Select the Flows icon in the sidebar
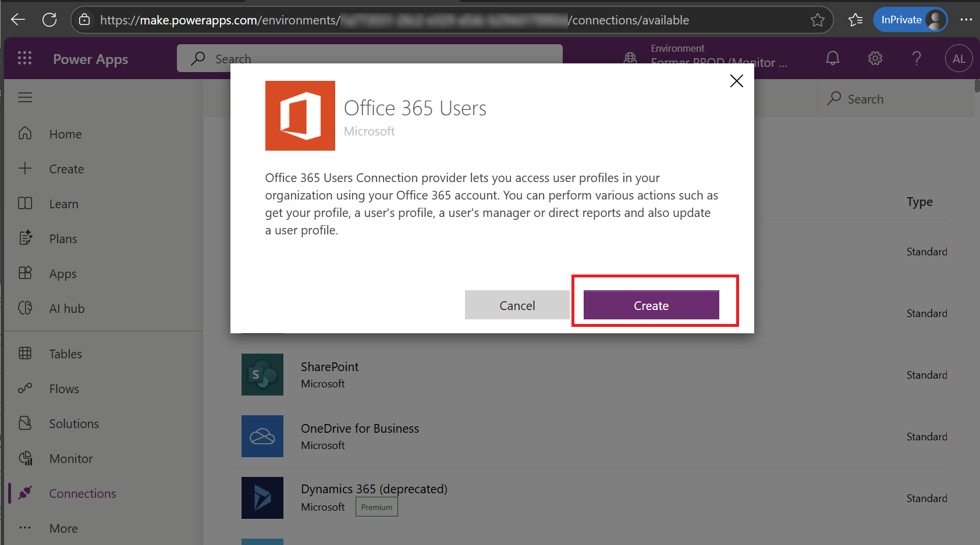The image size is (980, 545). point(63,389)
